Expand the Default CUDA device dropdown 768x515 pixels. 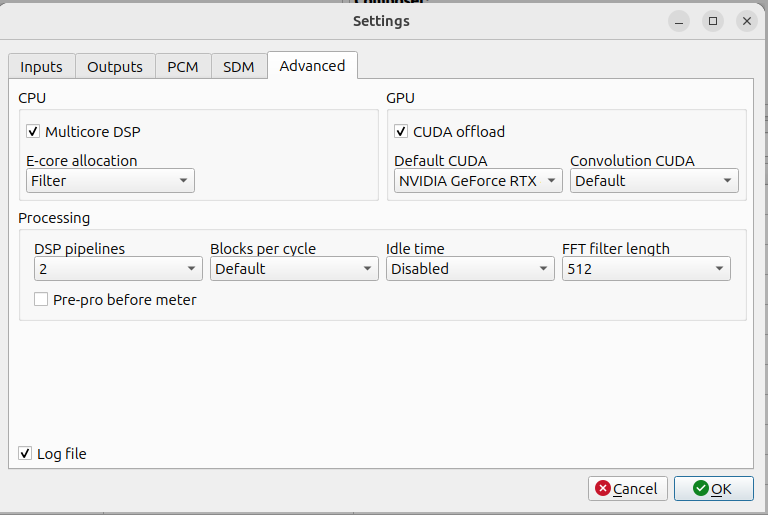coord(478,181)
